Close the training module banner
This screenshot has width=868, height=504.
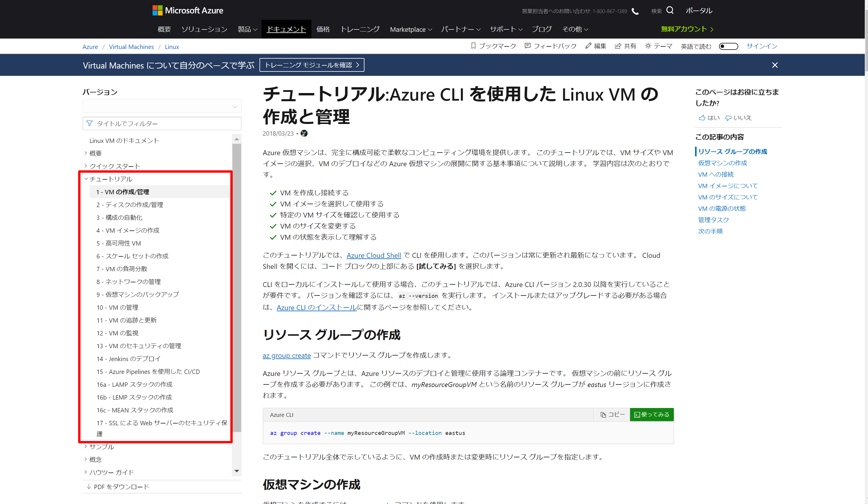(775, 65)
